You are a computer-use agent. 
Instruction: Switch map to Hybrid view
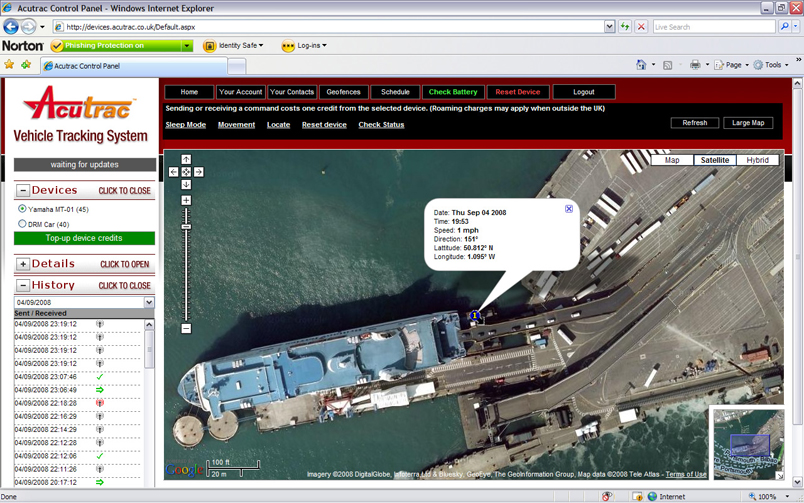[757, 160]
